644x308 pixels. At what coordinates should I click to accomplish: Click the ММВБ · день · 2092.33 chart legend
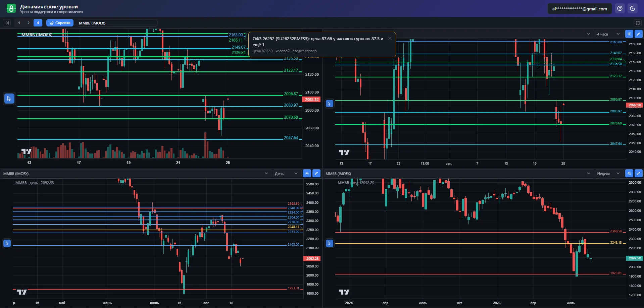point(35,183)
